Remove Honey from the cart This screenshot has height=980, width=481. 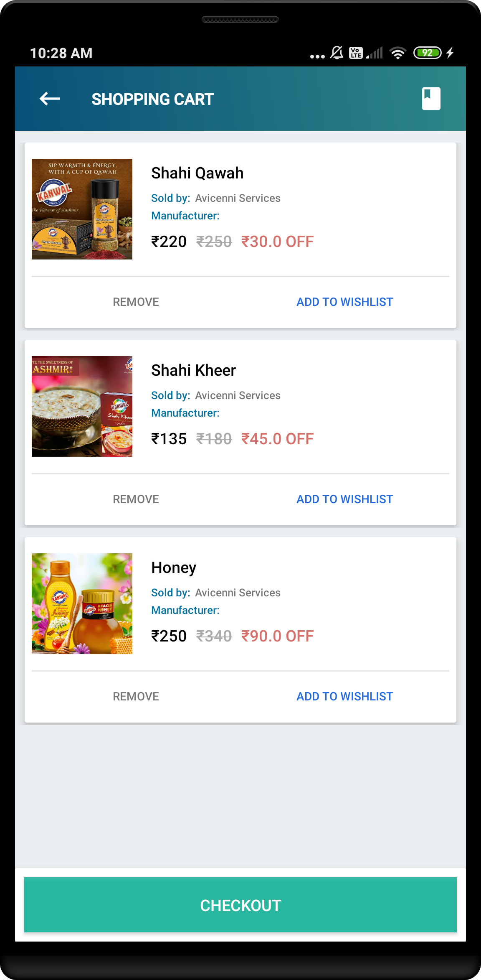tap(136, 696)
